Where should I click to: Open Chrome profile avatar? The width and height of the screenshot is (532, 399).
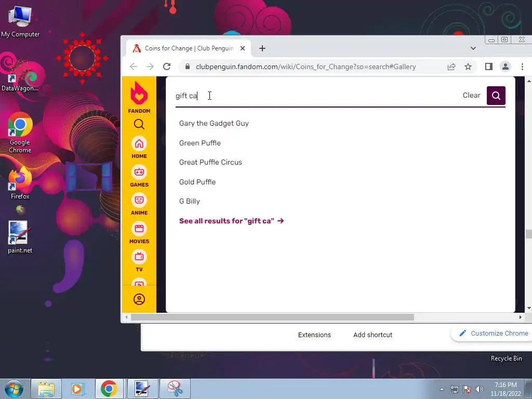(506, 66)
